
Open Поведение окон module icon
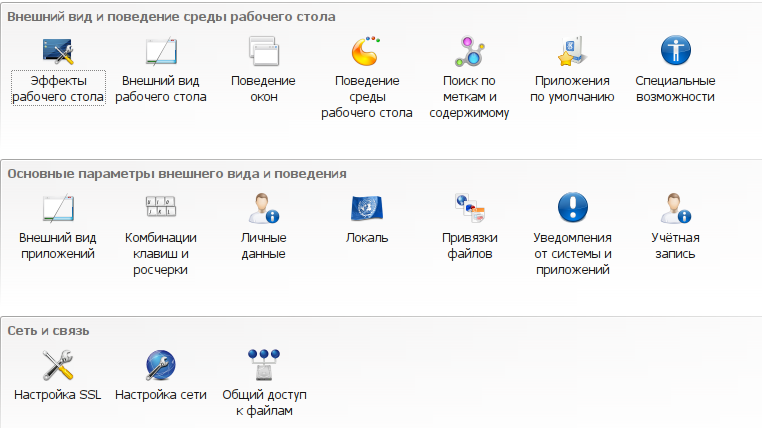point(264,51)
